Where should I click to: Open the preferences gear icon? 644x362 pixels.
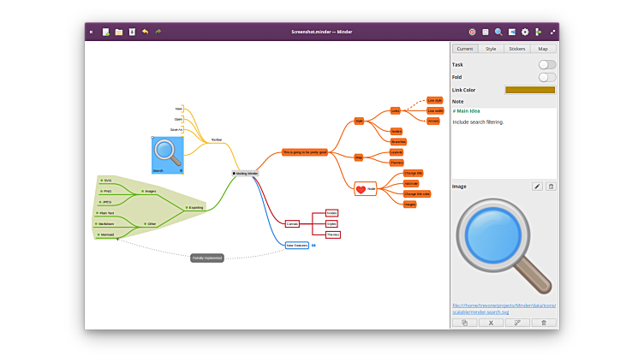pos(525,32)
